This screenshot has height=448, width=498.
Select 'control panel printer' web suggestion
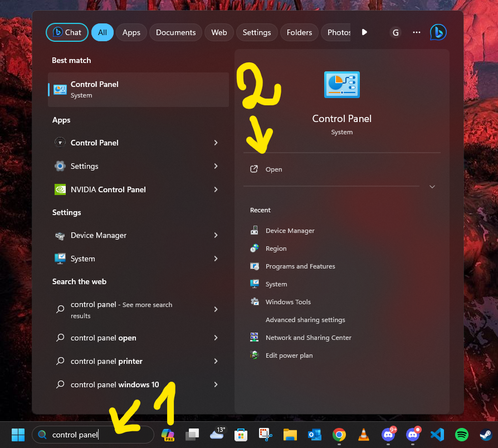point(139,361)
